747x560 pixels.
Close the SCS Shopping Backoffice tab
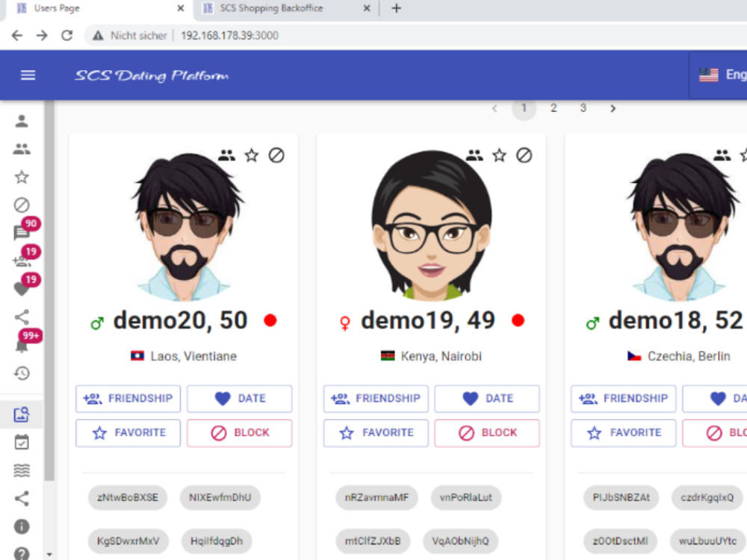click(x=366, y=8)
